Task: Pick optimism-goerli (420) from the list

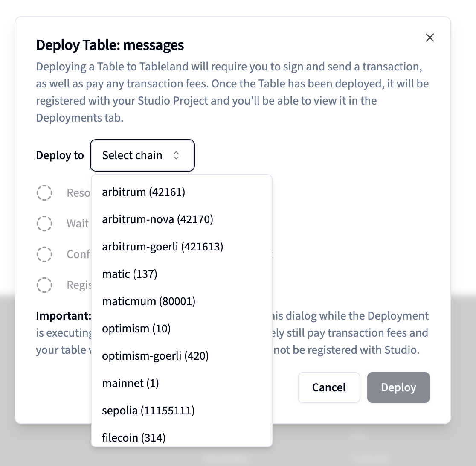Action: pos(155,356)
